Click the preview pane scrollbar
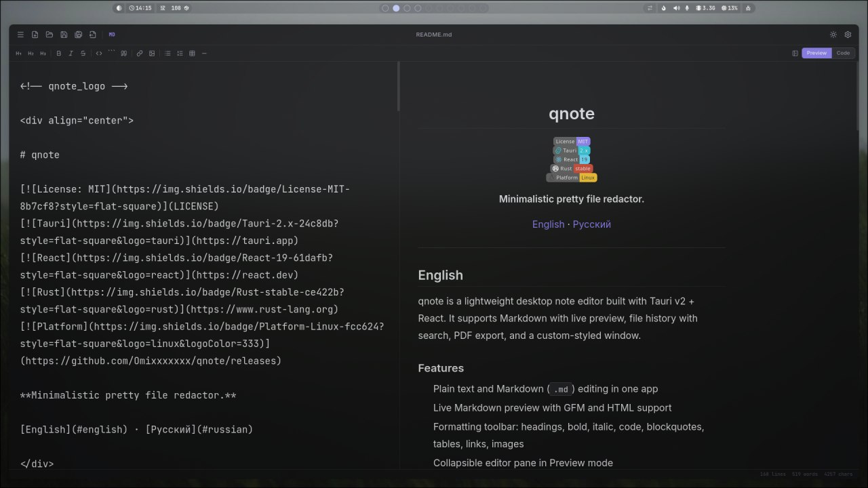The height and width of the screenshot is (488, 868). (856, 96)
